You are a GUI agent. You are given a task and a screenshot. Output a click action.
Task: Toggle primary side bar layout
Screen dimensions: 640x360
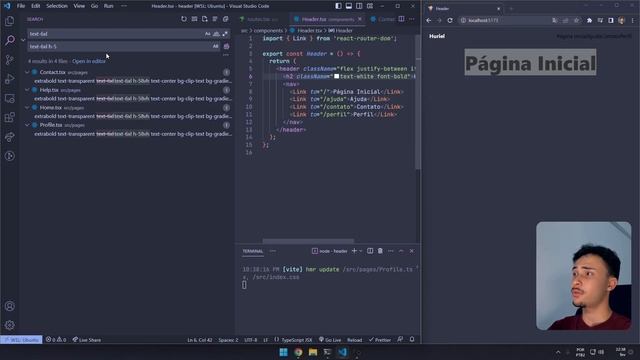point(338,6)
